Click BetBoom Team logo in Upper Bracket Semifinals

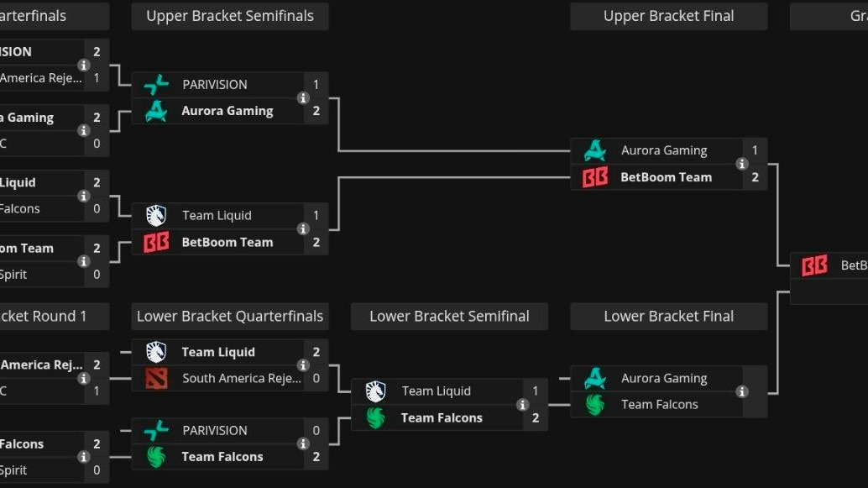156,243
